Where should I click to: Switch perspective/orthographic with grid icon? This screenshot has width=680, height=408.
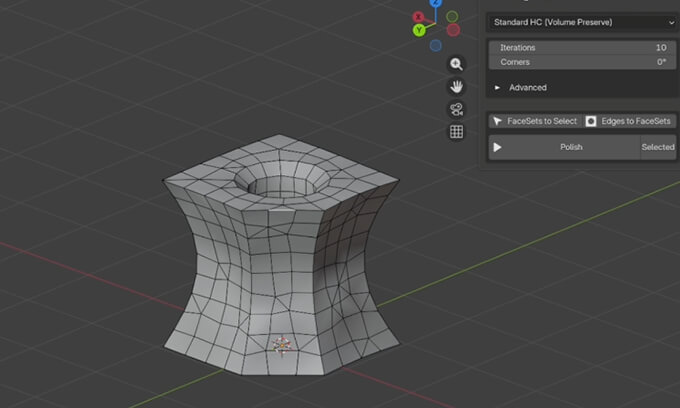[456, 132]
